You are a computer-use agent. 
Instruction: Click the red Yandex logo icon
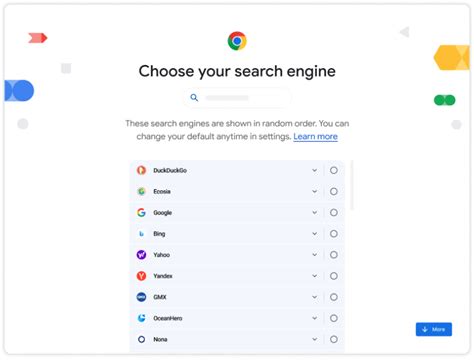click(x=141, y=276)
